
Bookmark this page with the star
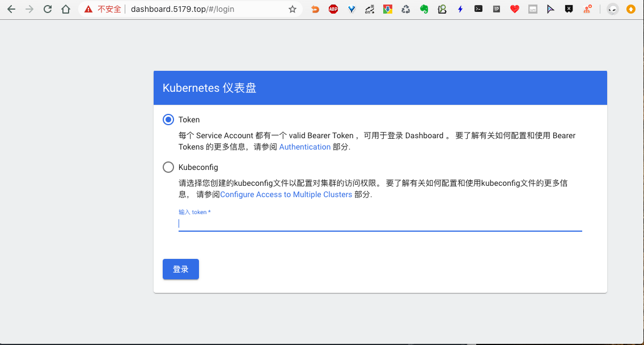pyautogui.click(x=293, y=9)
